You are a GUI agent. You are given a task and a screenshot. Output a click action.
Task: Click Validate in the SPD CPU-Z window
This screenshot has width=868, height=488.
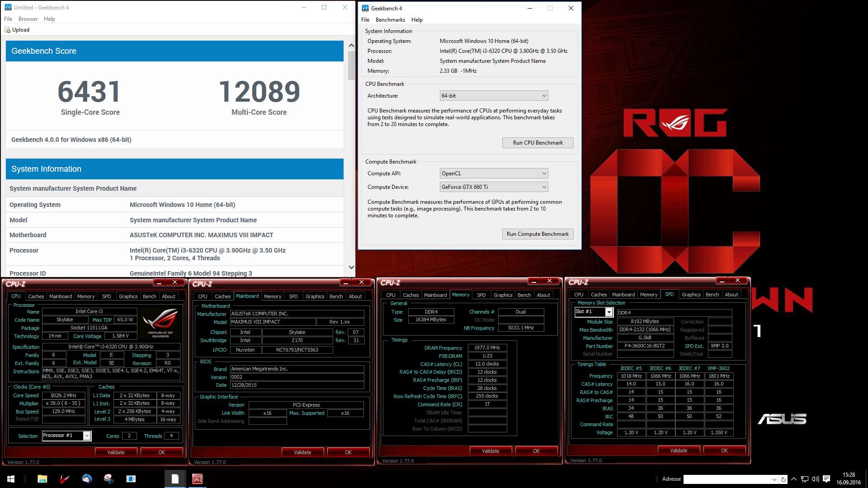click(x=679, y=450)
